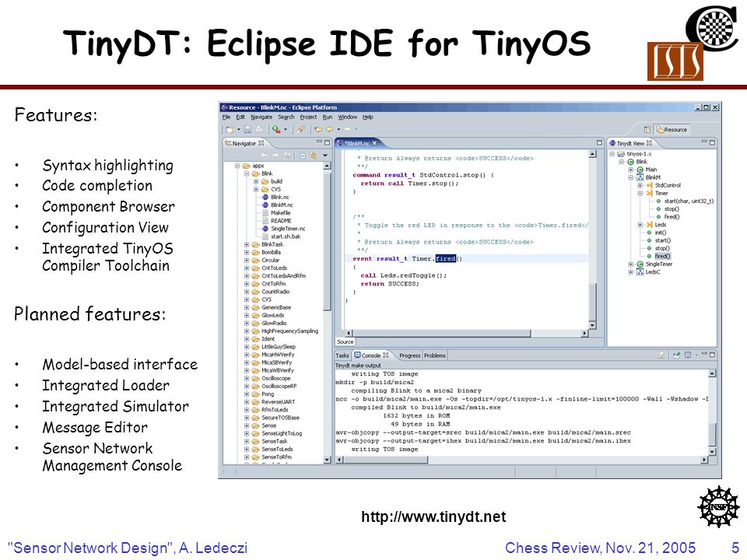This screenshot has width=747, height=560.
Task: Open the Navigate menu
Action: [261, 117]
